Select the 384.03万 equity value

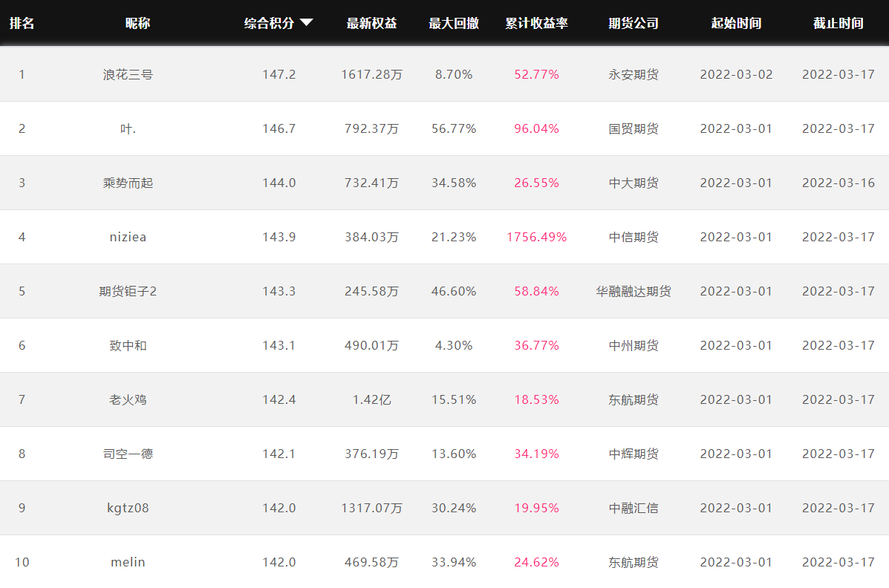point(371,237)
